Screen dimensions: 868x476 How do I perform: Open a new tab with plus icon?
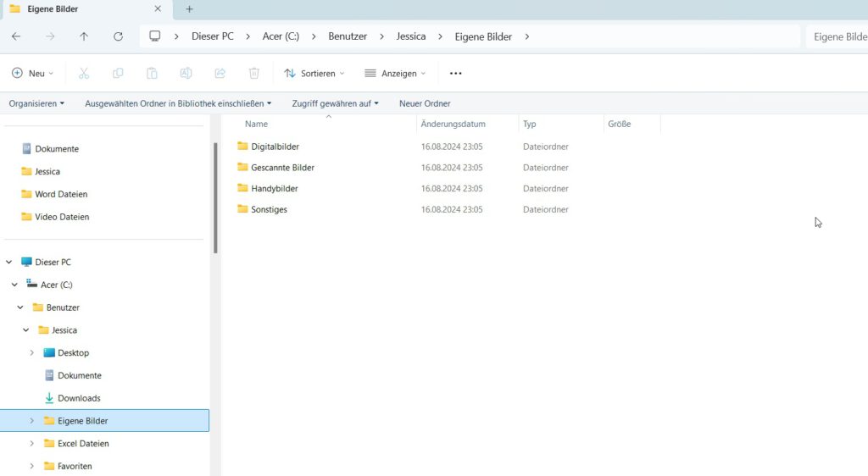coord(189,8)
